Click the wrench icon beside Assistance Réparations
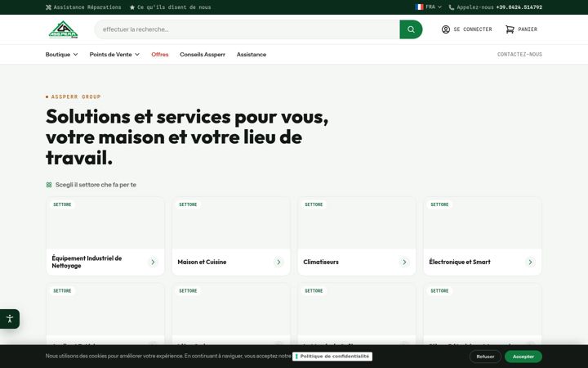Viewport: 588px width, 368px height. [48, 7]
